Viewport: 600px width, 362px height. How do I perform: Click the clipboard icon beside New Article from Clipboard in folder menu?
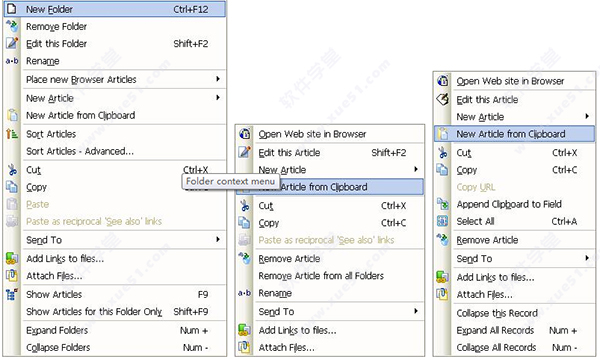coord(12,115)
